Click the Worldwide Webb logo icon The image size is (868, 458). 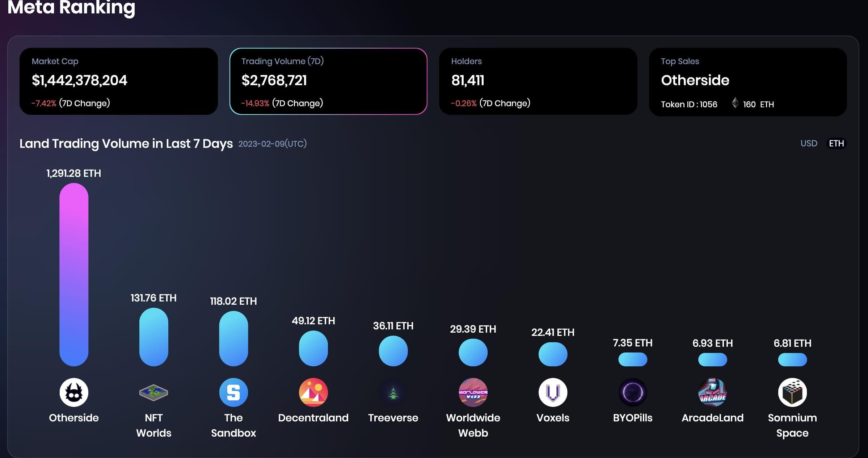pos(473,392)
